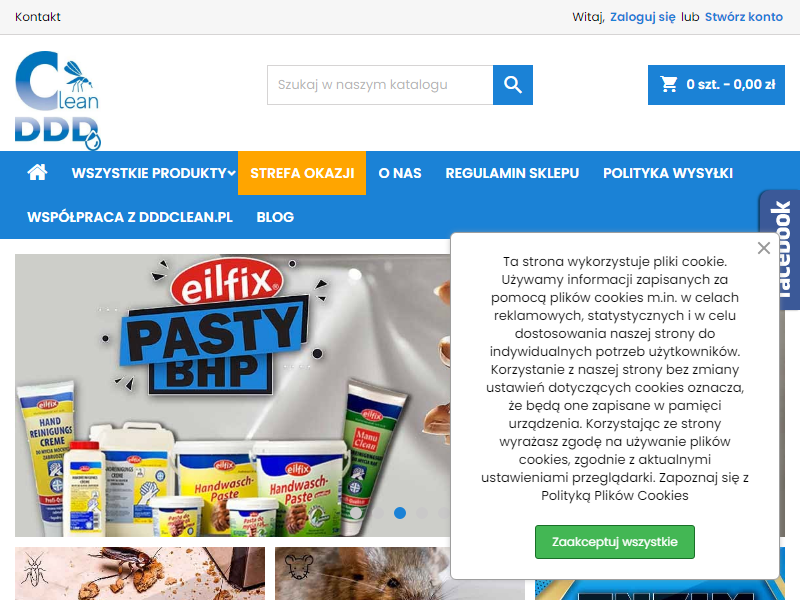Click the Clean DDD logo

58,100
